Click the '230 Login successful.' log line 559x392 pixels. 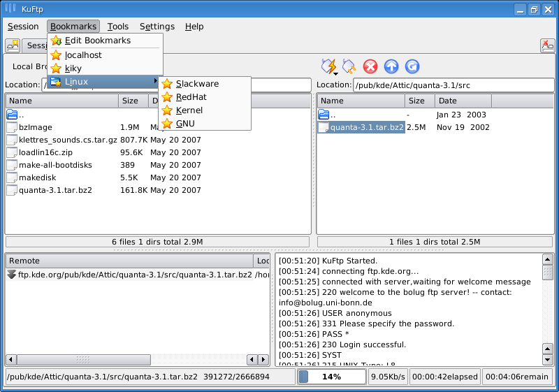coord(342,344)
